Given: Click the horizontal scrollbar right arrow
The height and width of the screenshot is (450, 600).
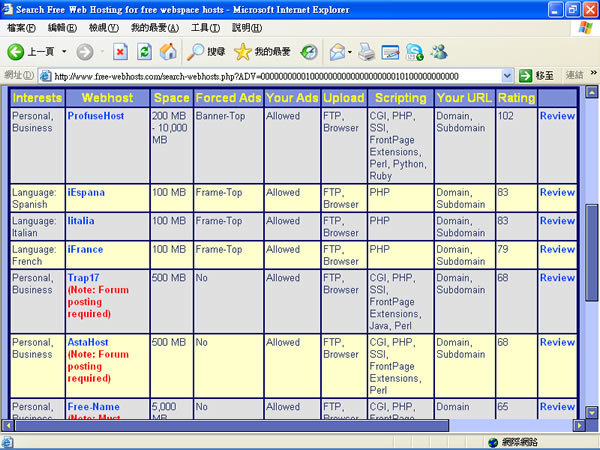Looking at the screenshot, I should coord(579,425).
